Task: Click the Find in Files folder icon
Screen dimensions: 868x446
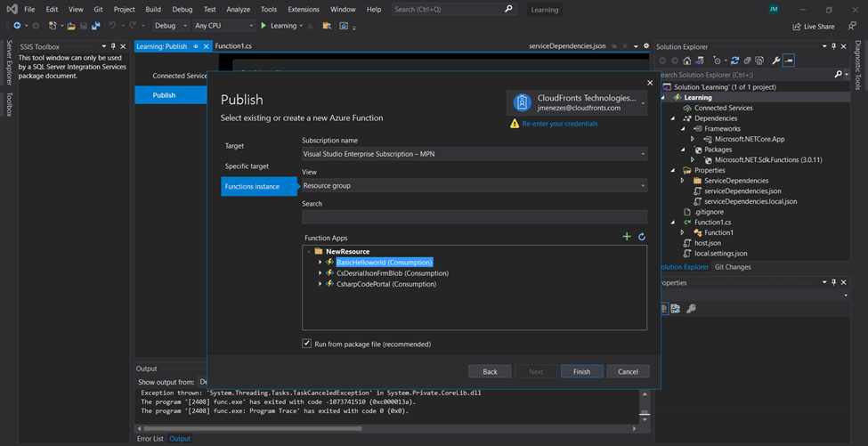Action: 327,26
